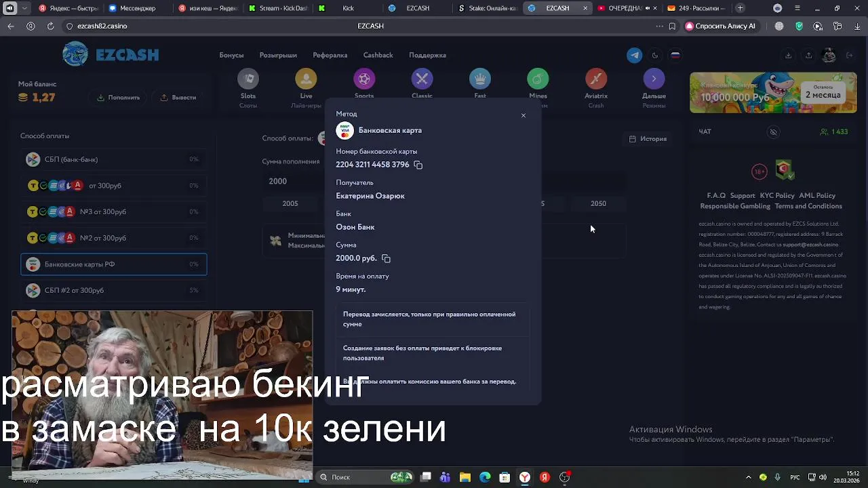This screenshot has width=868, height=488.
Task: Select the №3 от 300руб payment method
Action: pyautogui.click(x=113, y=212)
